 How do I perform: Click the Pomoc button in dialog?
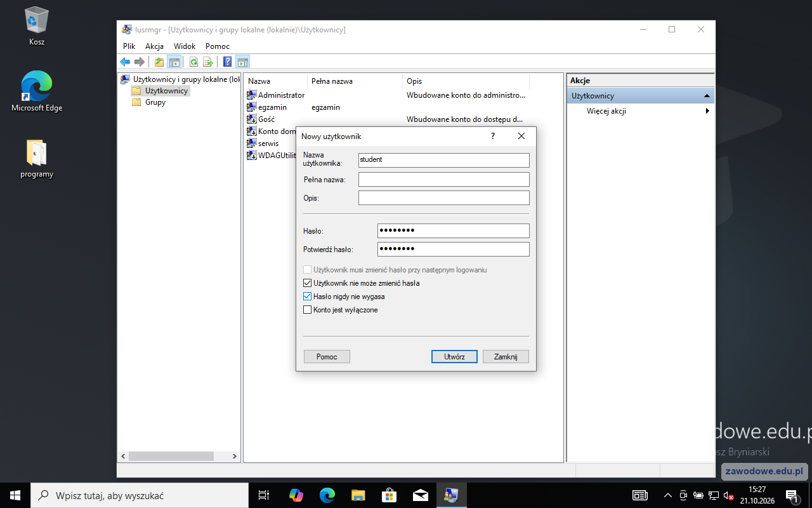coord(327,357)
